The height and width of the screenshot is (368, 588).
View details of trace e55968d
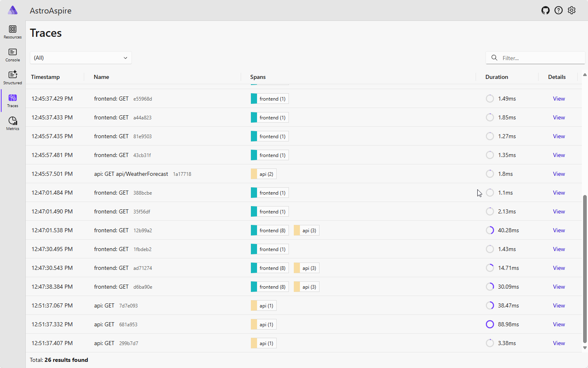pyautogui.click(x=559, y=99)
